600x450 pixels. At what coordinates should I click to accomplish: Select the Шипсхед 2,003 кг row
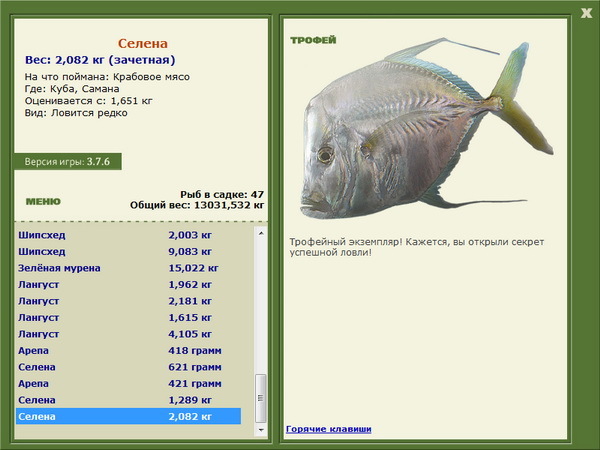[129, 235]
